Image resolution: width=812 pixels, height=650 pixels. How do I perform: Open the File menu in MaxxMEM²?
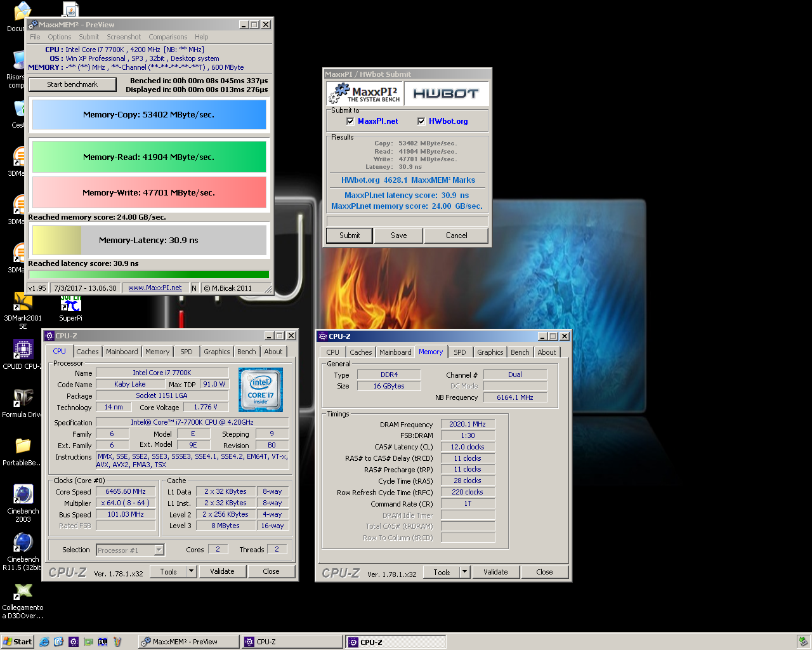tap(35, 37)
